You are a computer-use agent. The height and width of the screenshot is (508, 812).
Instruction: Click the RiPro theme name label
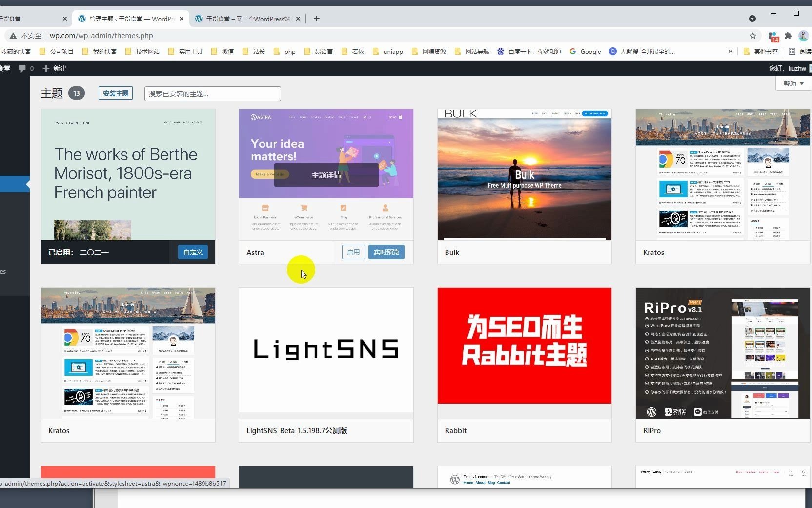652,431
